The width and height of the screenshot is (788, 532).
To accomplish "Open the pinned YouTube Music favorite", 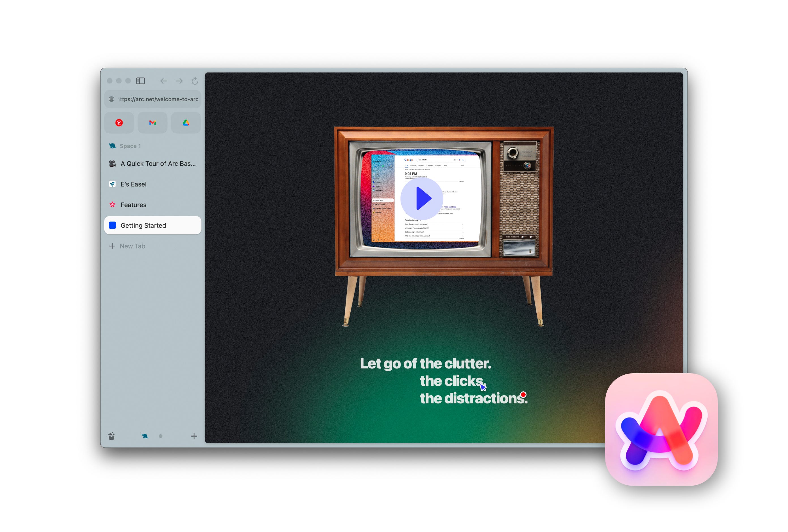I will click(119, 123).
